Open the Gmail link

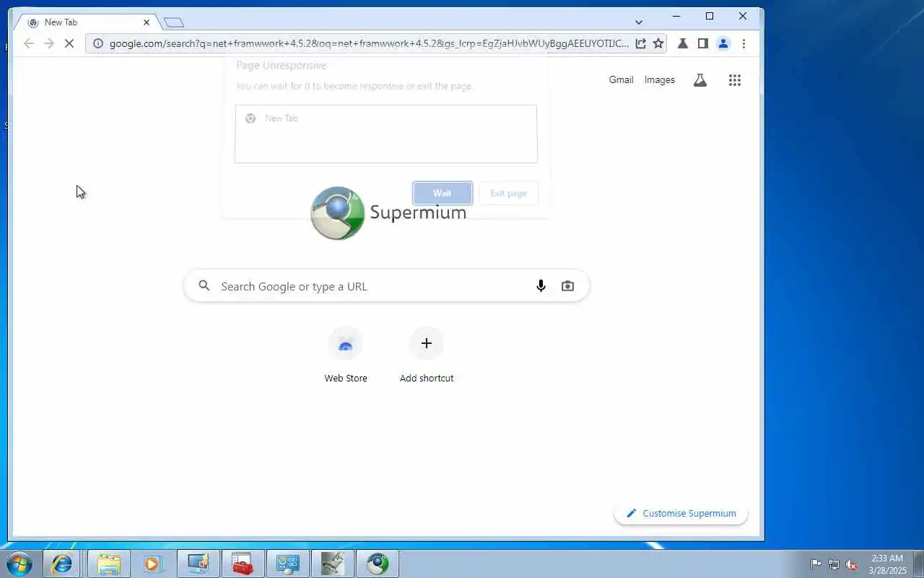point(621,80)
